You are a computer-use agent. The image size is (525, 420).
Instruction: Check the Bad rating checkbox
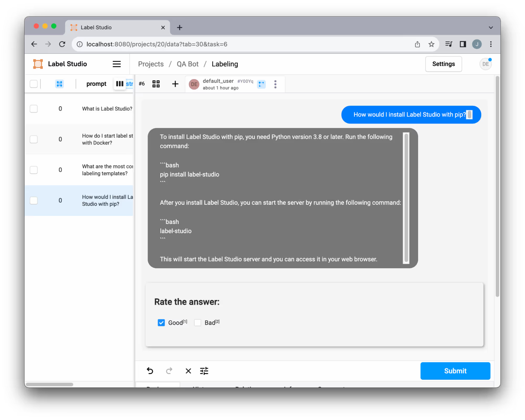(197, 323)
